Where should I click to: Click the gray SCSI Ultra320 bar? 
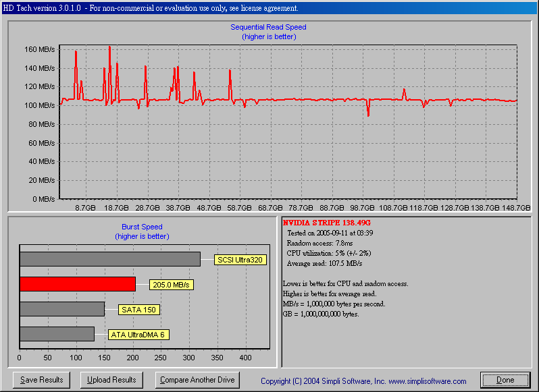coord(110,259)
